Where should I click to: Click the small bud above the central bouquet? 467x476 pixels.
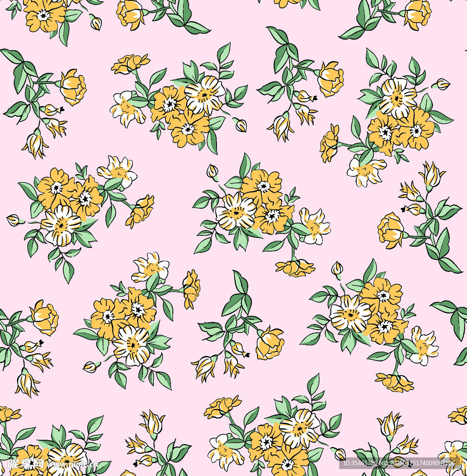[x=212, y=172]
